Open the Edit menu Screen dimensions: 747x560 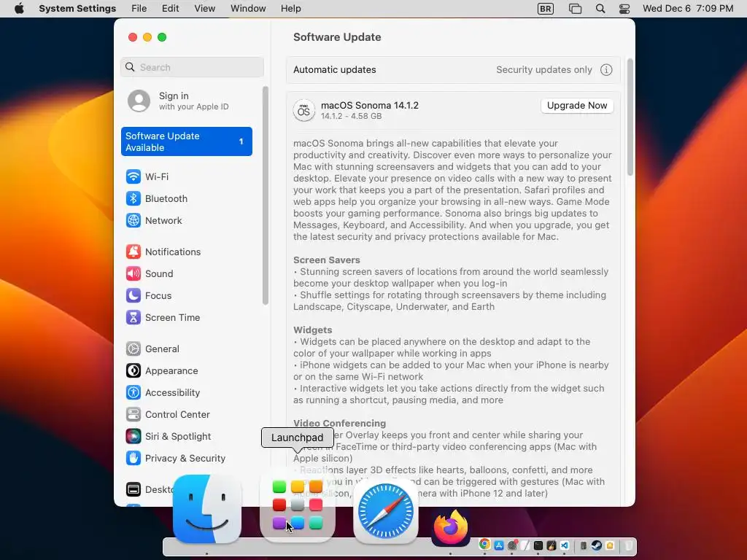coord(170,9)
